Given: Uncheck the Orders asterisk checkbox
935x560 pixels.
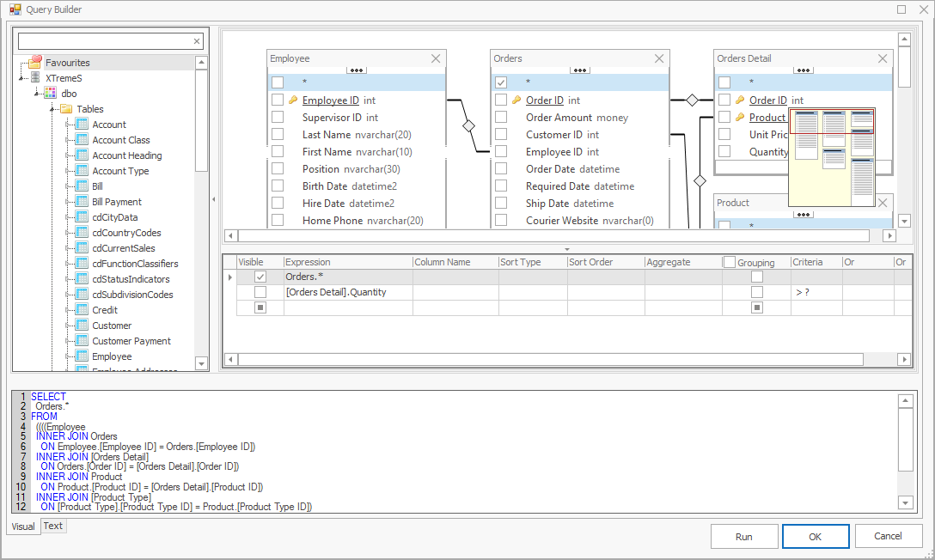Looking at the screenshot, I should point(501,82).
